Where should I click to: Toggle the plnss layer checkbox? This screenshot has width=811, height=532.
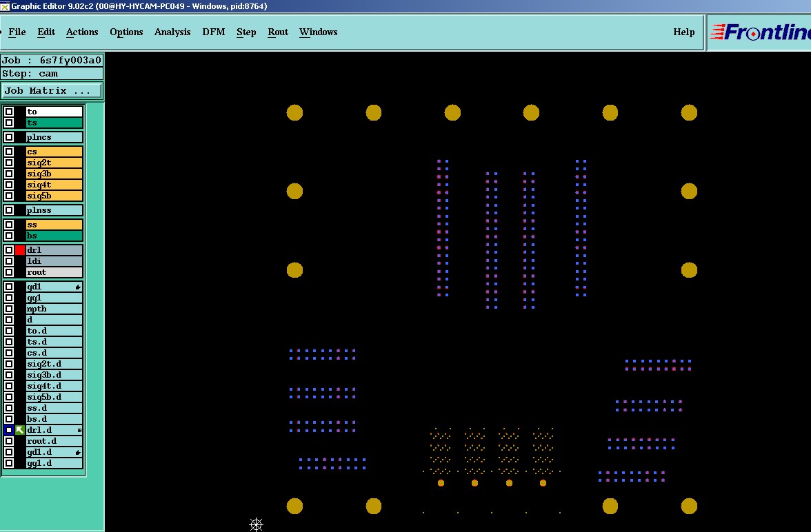tap(9, 210)
